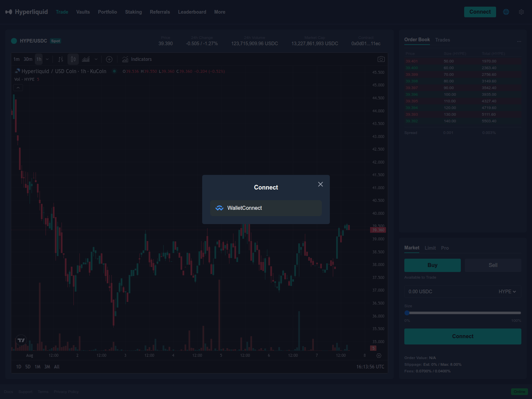This screenshot has width=532, height=399.
Task: Open HYPE currency dropdown
Action: point(507,292)
